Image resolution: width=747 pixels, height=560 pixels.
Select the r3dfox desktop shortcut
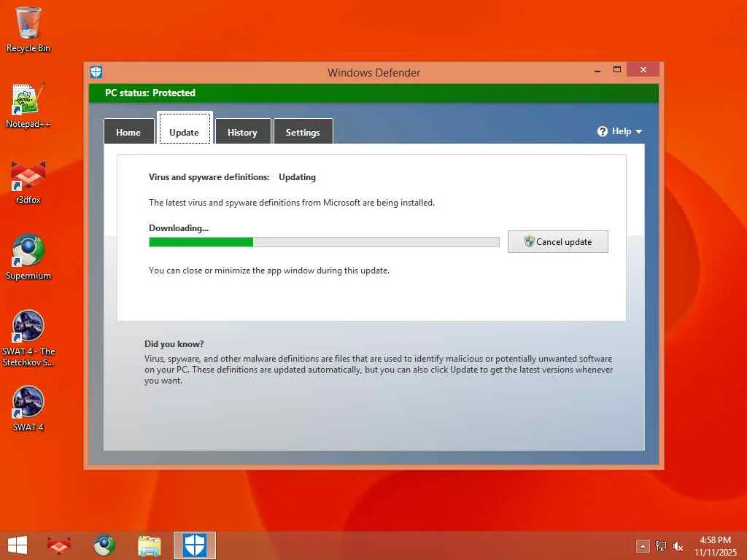28,182
